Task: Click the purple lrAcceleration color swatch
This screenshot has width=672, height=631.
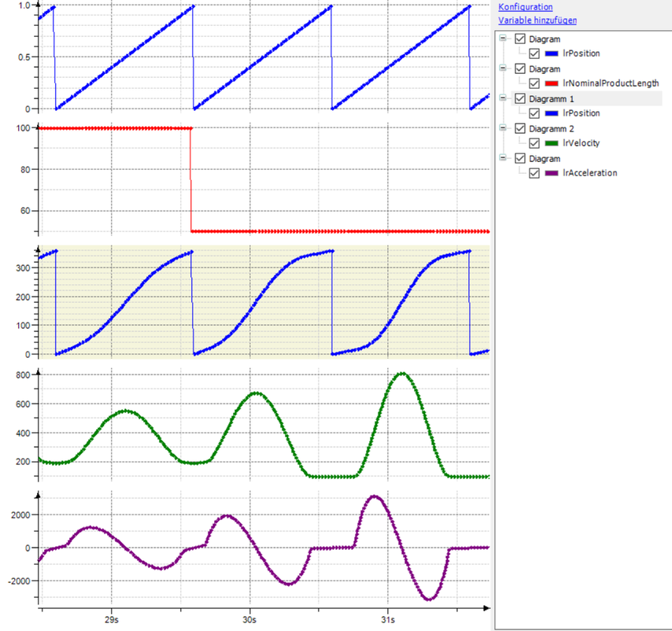Action: pyautogui.click(x=551, y=173)
